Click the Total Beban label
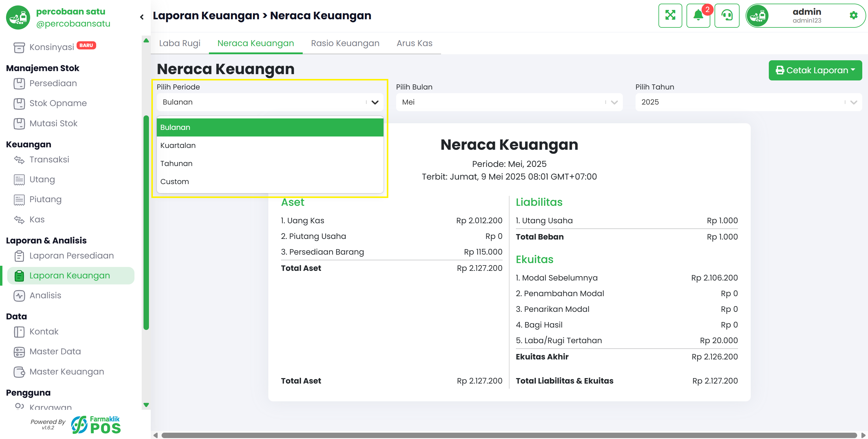 539,237
